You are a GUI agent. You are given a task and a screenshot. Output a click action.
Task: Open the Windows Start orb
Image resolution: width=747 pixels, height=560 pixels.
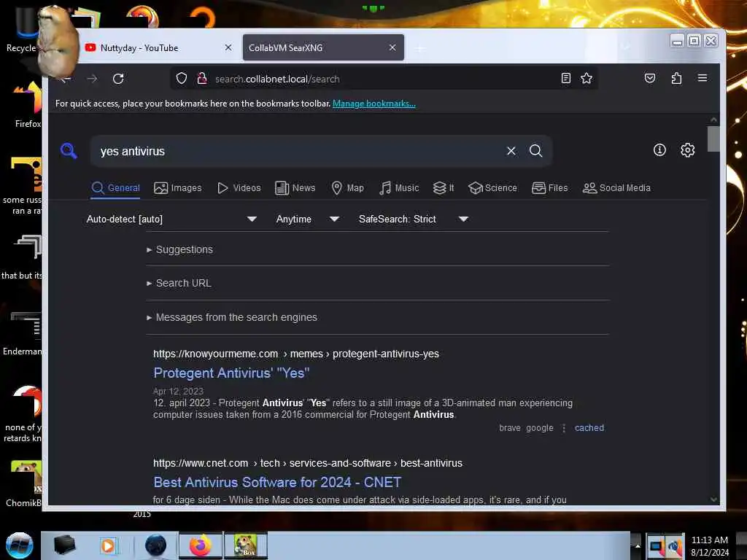tap(19, 545)
